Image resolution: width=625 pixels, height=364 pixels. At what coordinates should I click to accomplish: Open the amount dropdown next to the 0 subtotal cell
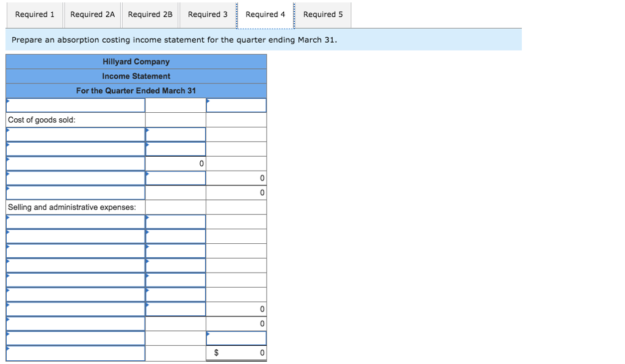(175, 178)
